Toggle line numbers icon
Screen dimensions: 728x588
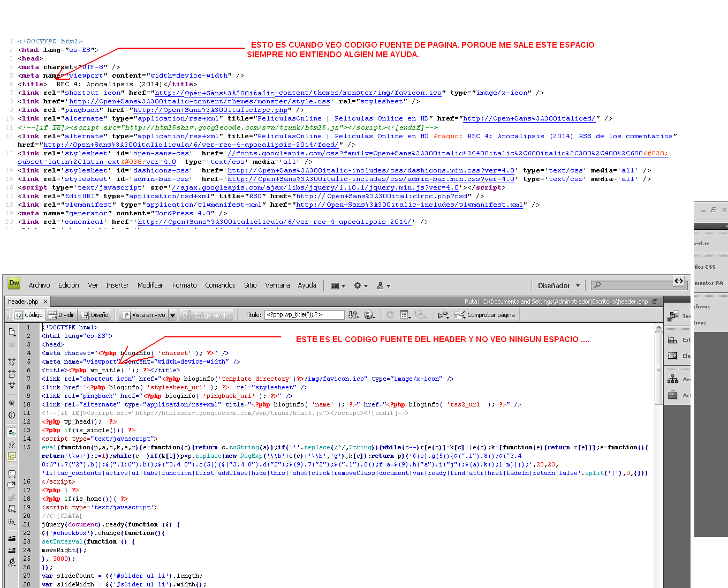12,432
